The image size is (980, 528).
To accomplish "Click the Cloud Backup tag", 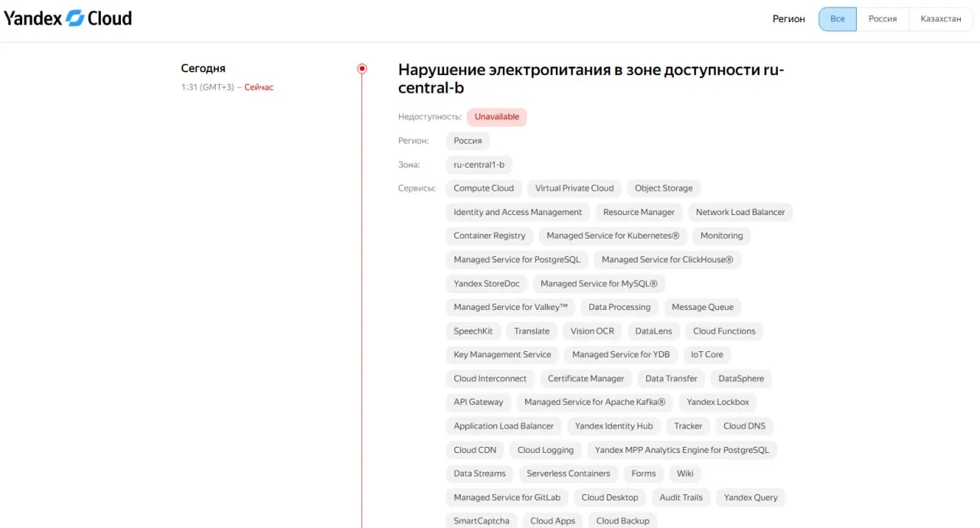I will [x=622, y=520].
